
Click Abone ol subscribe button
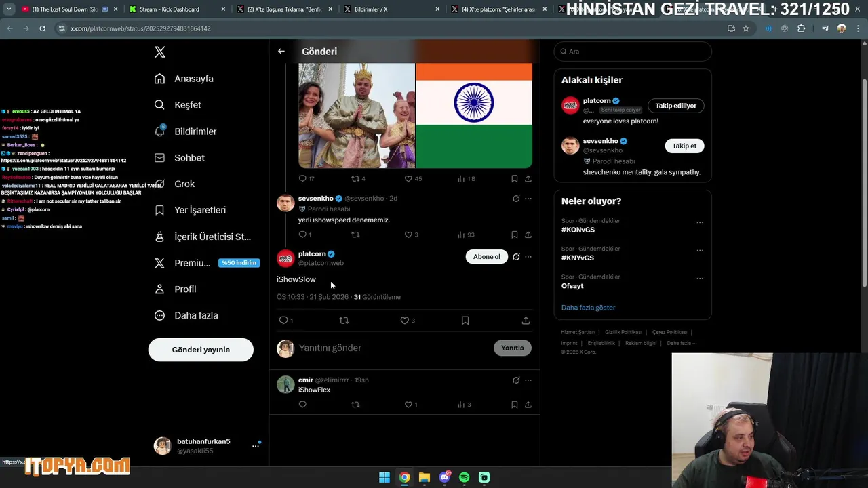486,257
